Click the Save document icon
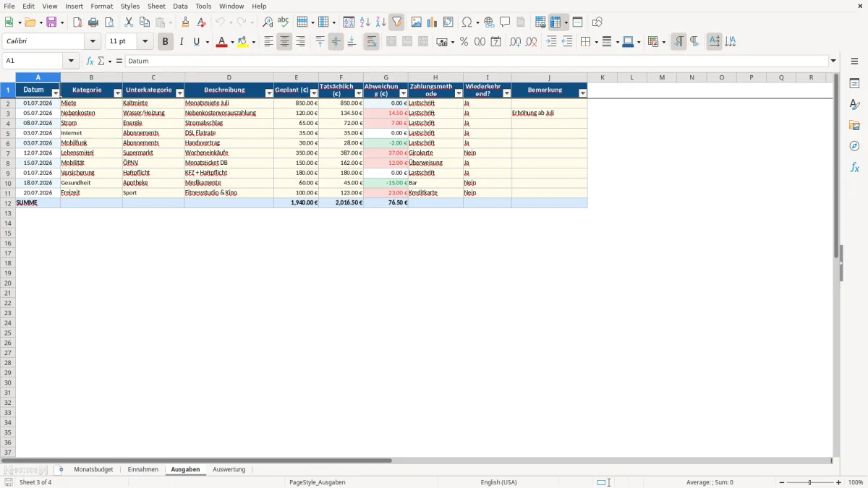The image size is (868, 488). [51, 22]
